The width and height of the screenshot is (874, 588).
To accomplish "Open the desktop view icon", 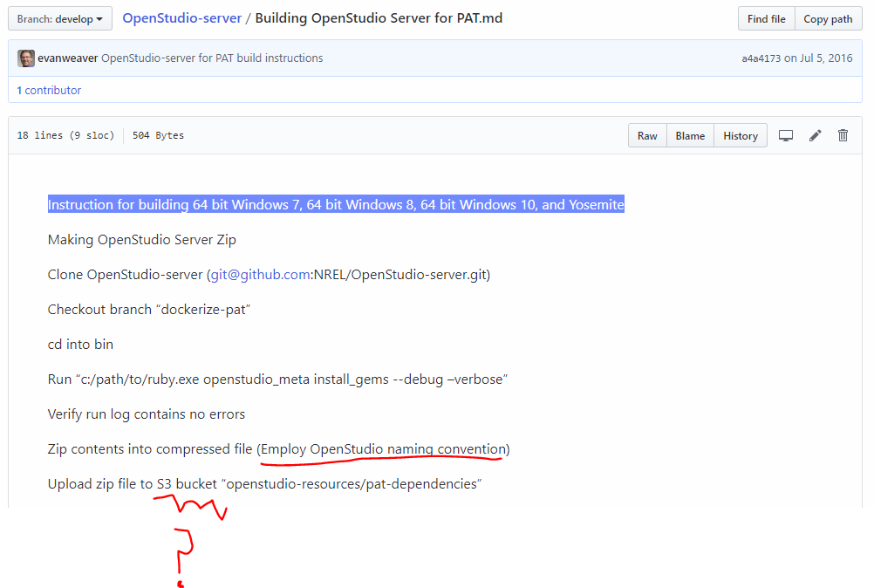I will [x=786, y=135].
